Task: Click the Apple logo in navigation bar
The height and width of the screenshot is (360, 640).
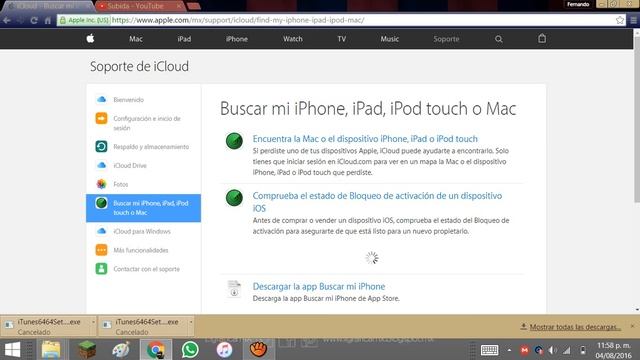Action: (90, 38)
